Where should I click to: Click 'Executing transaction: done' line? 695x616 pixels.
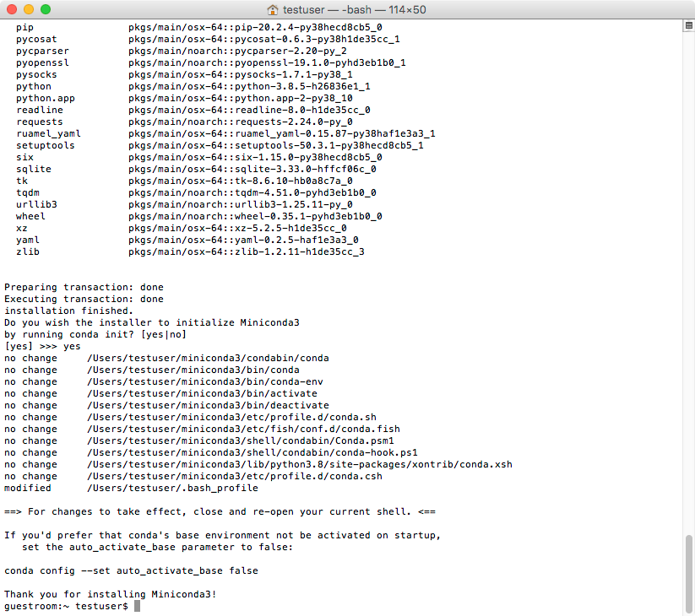pos(84,299)
